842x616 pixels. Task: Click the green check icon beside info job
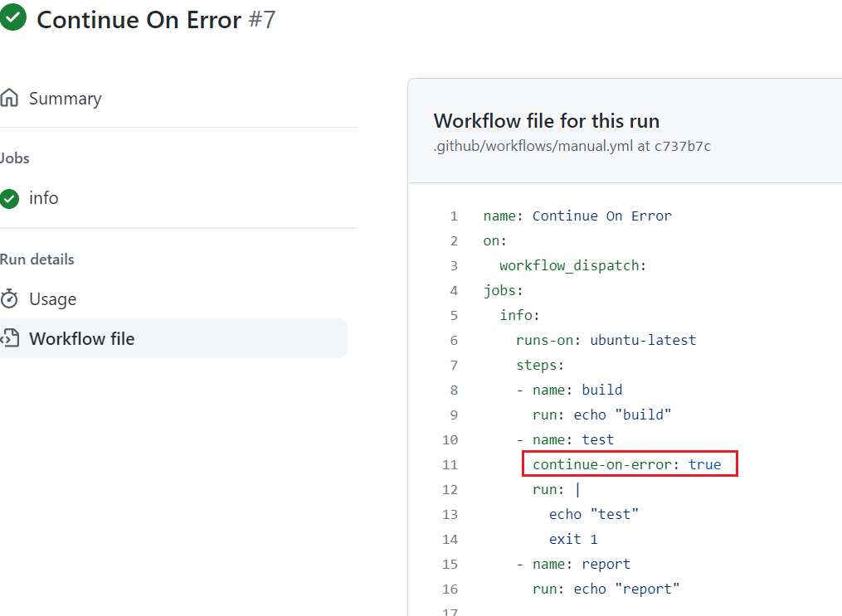click(x=9, y=198)
